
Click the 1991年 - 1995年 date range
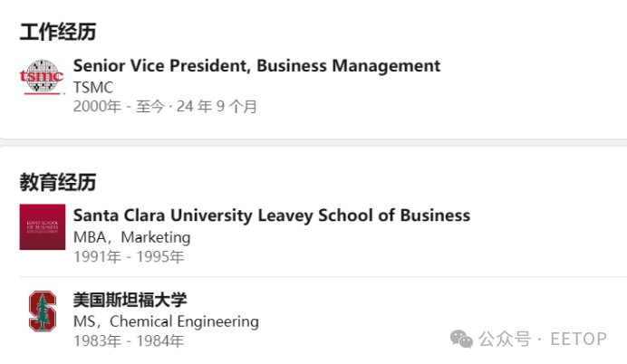click(x=129, y=256)
